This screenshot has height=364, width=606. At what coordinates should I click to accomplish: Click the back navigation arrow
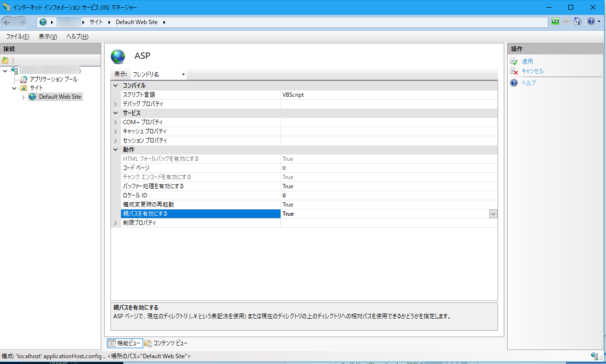(x=7, y=21)
